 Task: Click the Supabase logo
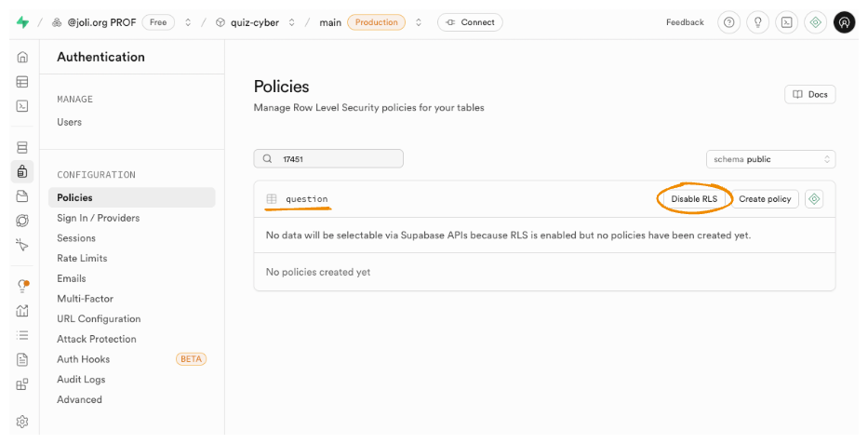[22, 22]
